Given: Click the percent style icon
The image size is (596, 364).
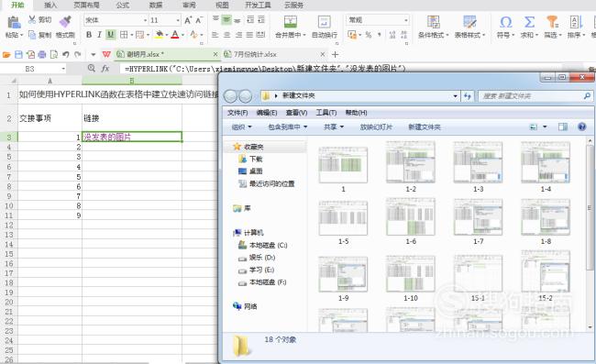Looking at the screenshot, I should click(369, 35).
